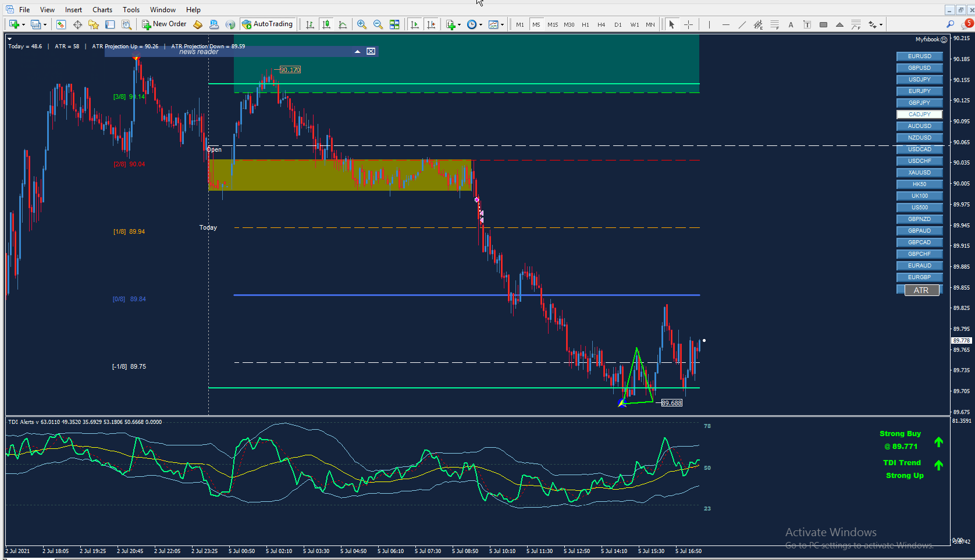Click the Zoom In magnifier icon
Screen dimensions: 975x560
tap(362, 24)
